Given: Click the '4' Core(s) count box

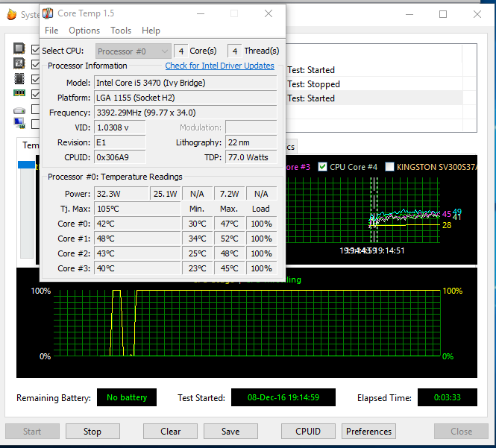Looking at the screenshot, I should click(x=181, y=51).
